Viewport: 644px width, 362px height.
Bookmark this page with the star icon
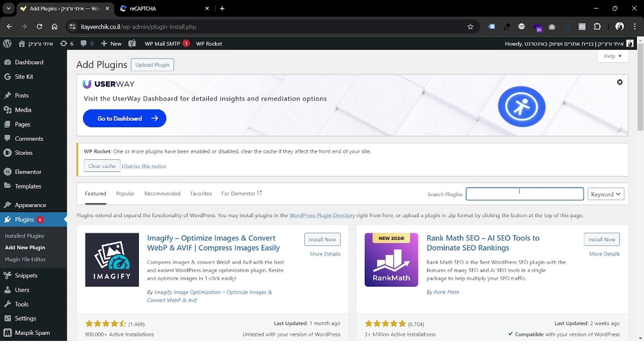470,27
